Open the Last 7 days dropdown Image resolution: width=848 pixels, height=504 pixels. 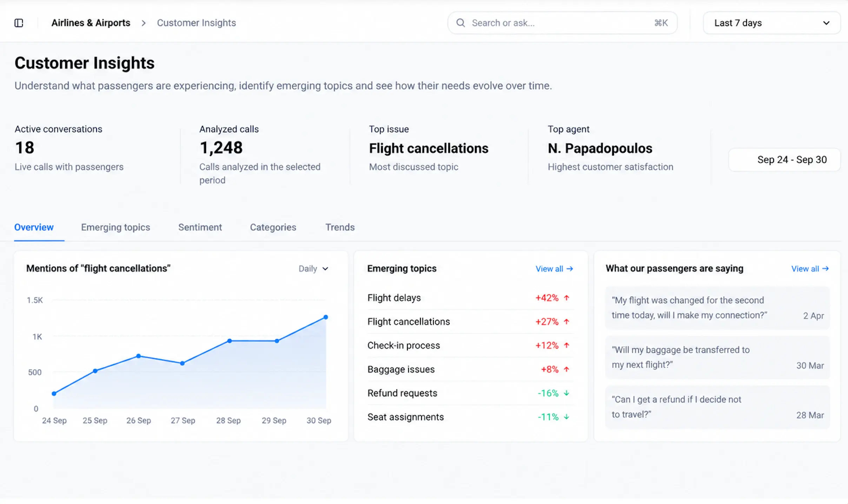(771, 23)
